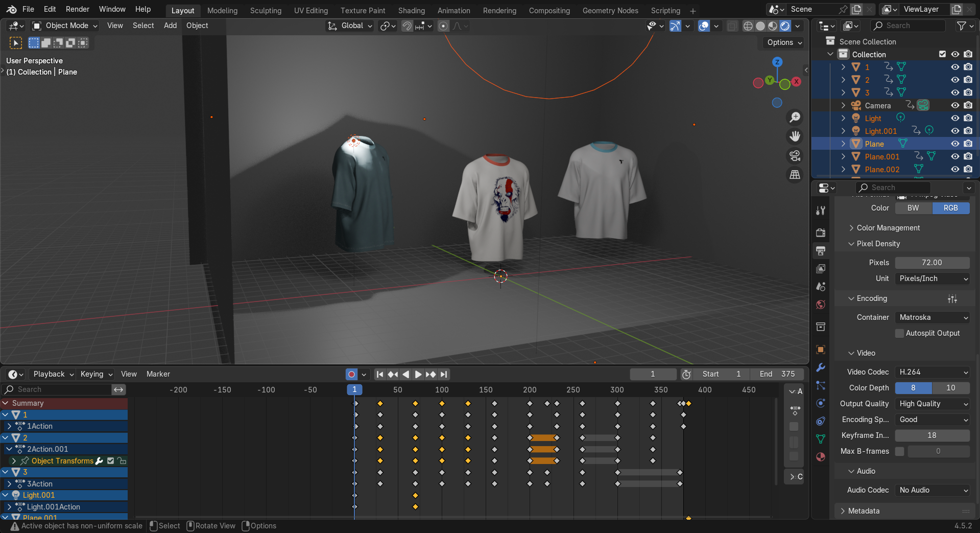Viewport: 980px width, 533px height.
Task: Click the zoom magnifier viewport gizmo
Action: point(795,118)
